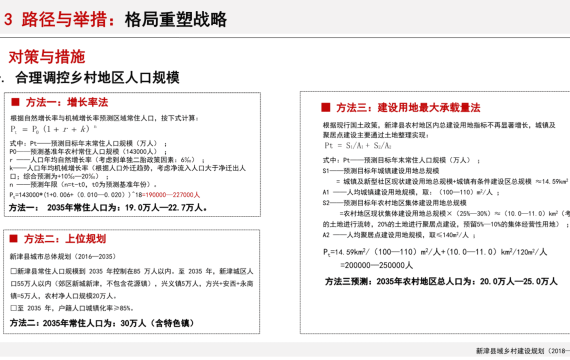
Task: Click the formula "Pt = S1/A1 + S2/A2"
Action: pos(358,145)
